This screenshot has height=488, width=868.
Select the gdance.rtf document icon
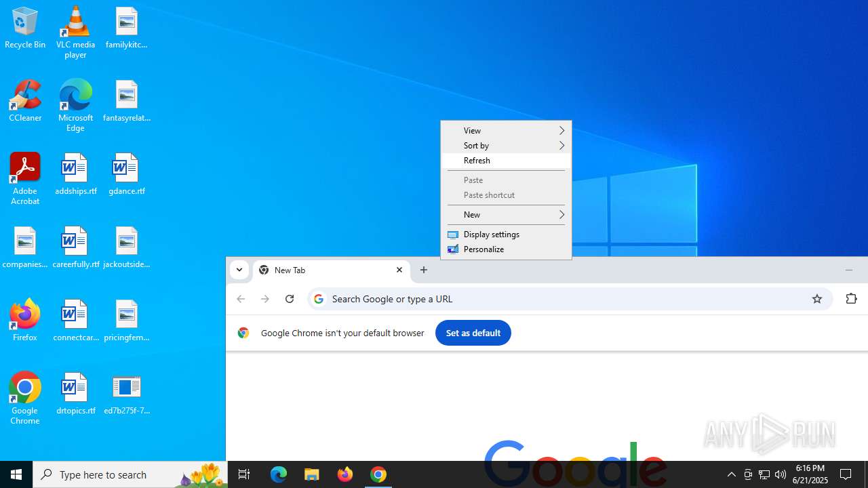pos(126,175)
